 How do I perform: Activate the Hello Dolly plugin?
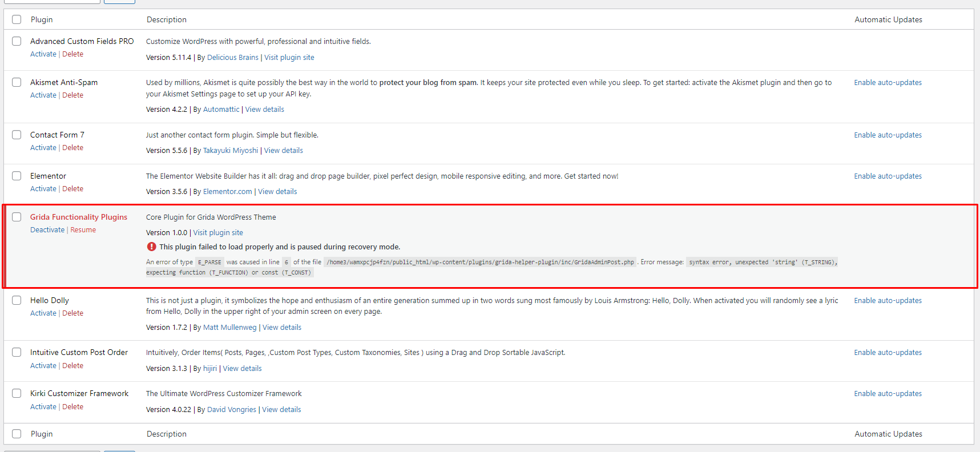point(43,313)
